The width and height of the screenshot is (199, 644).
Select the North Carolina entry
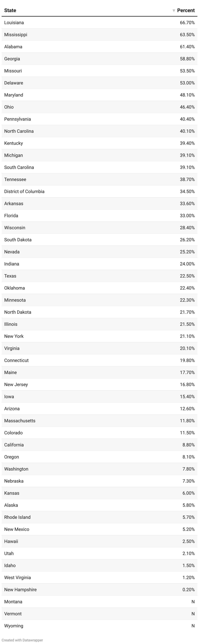point(99,131)
